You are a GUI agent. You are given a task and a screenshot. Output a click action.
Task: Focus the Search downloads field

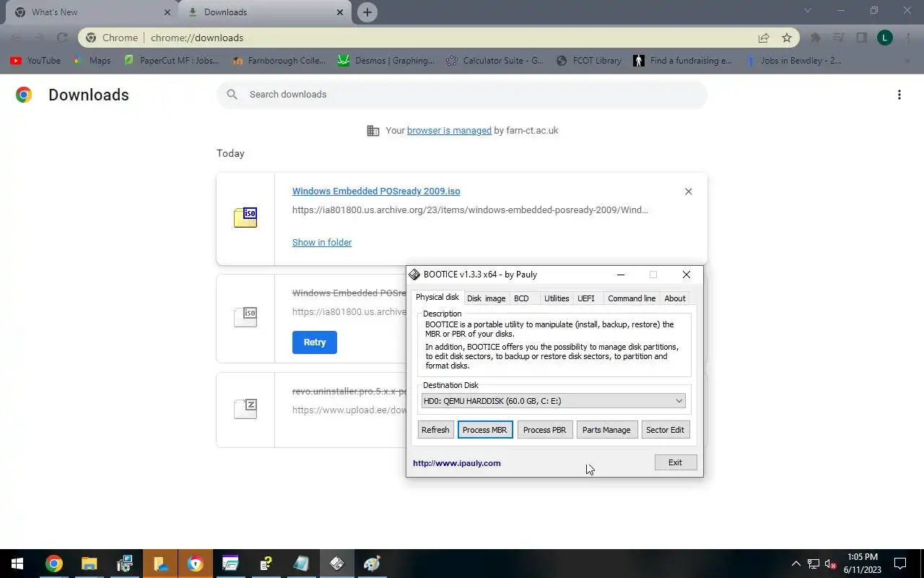(462, 95)
